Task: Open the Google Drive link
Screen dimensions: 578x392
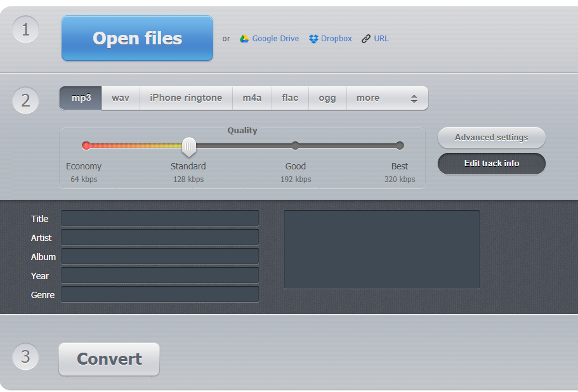Action: (275, 39)
